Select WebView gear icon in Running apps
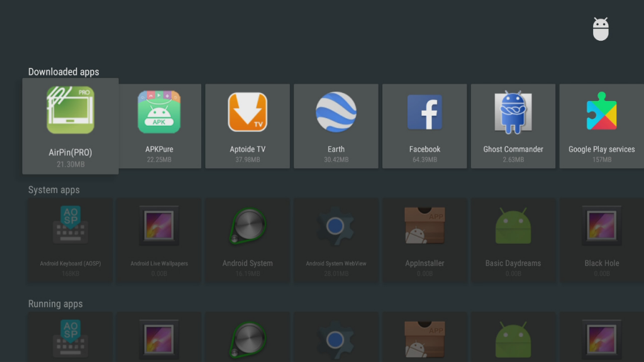This screenshot has width=644, height=362. tap(336, 340)
